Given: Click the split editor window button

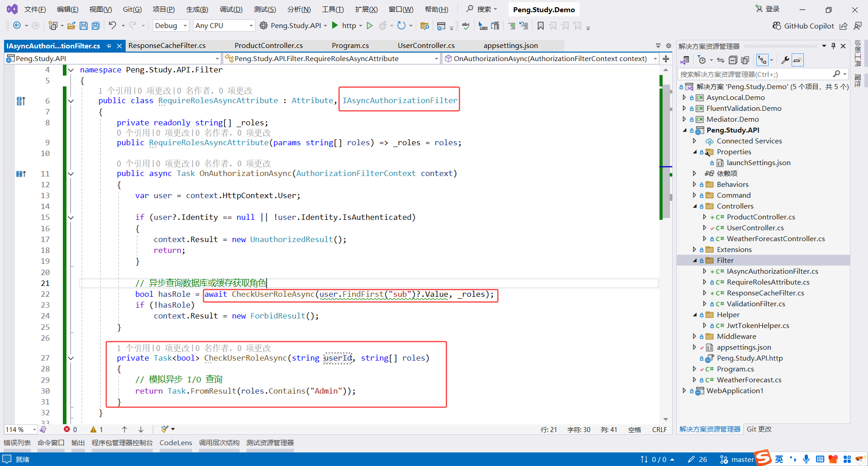Looking at the screenshot, I should pyautogui.click(x=666, y=58).
